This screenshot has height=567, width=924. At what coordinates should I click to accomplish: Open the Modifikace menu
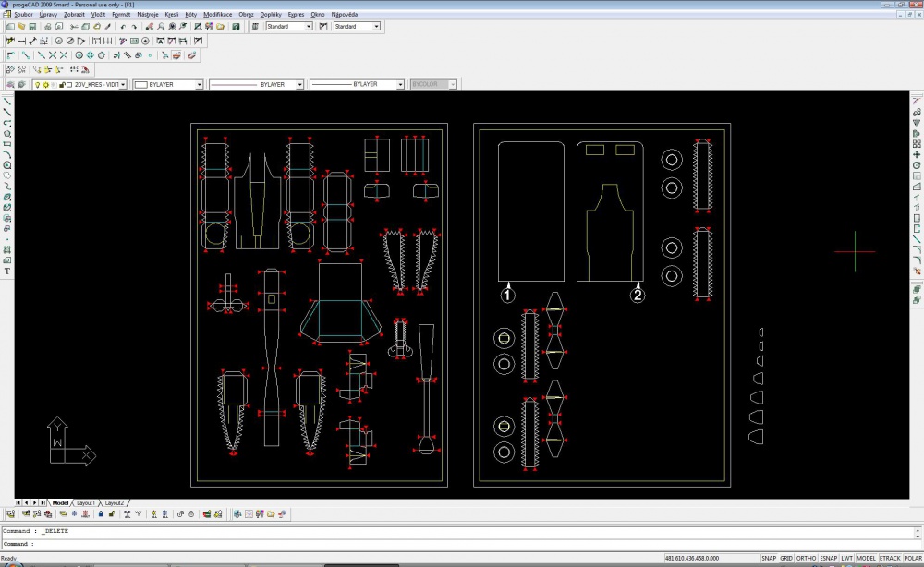pos(217,14)
